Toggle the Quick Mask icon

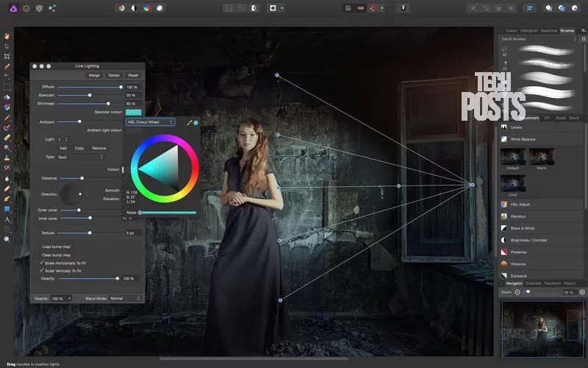(273, 8)
